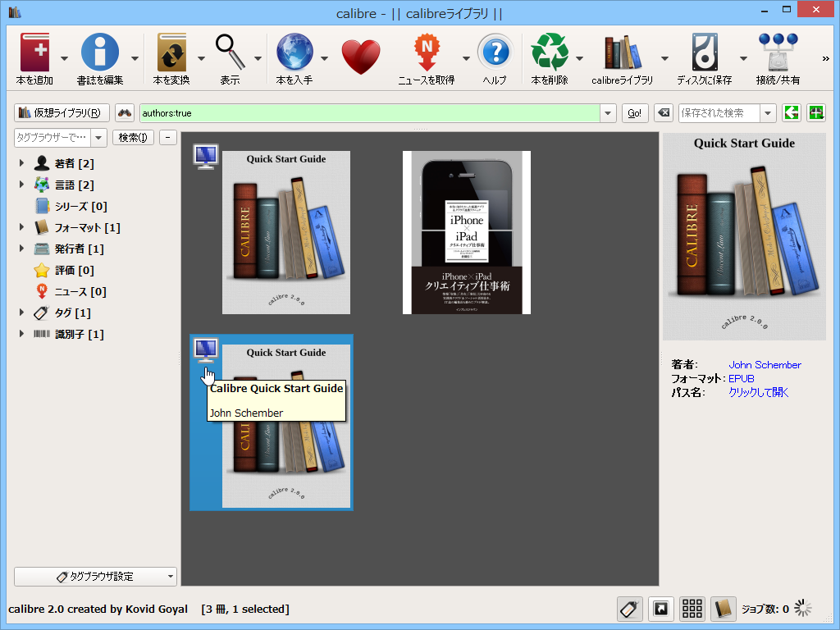Click the binoculars advanced search icon

coord(125,113)
